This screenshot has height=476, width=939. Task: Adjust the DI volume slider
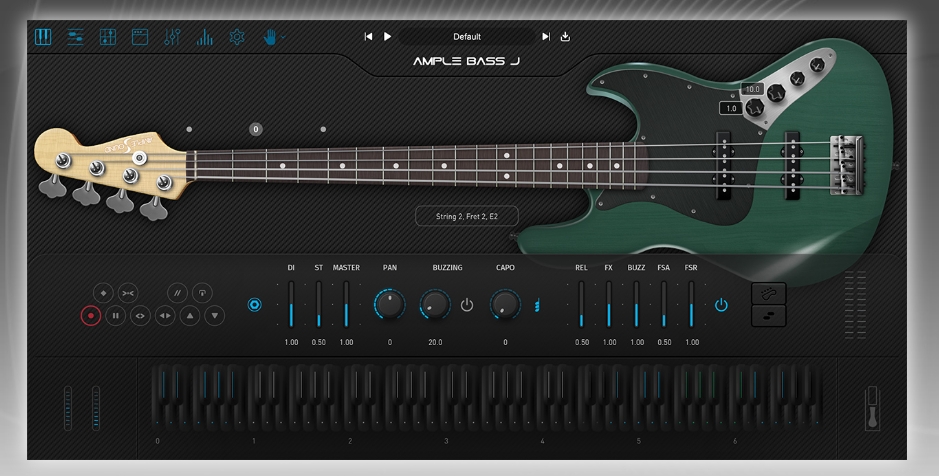pos(291,305)
